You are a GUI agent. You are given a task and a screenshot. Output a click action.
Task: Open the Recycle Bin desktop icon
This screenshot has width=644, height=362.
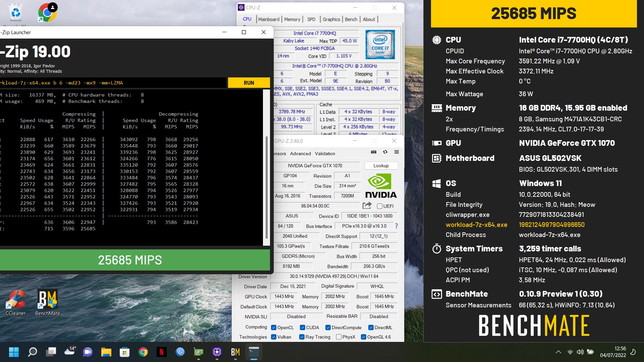coord(16,13)
